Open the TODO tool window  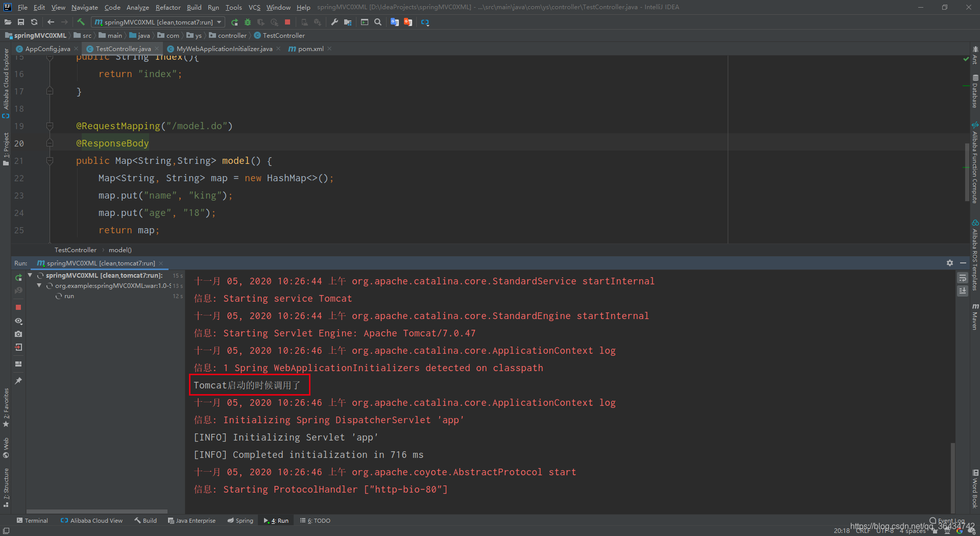(x=315, y=521)
